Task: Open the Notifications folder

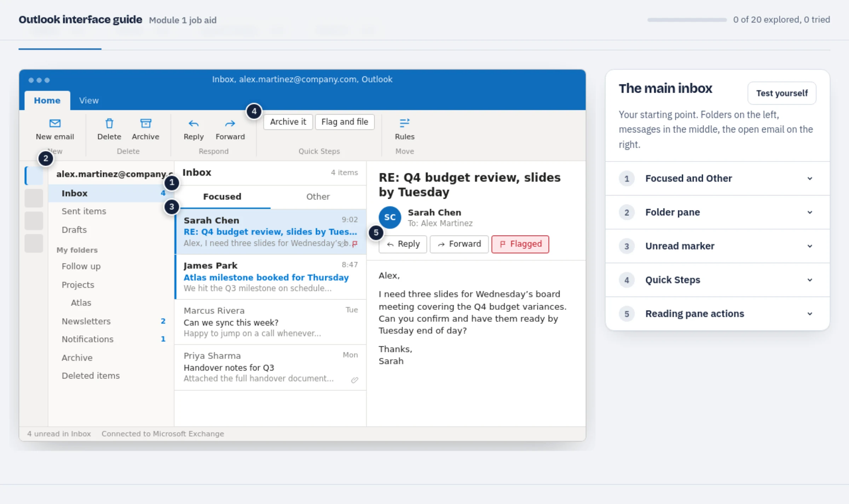Action: pos(111,339)
